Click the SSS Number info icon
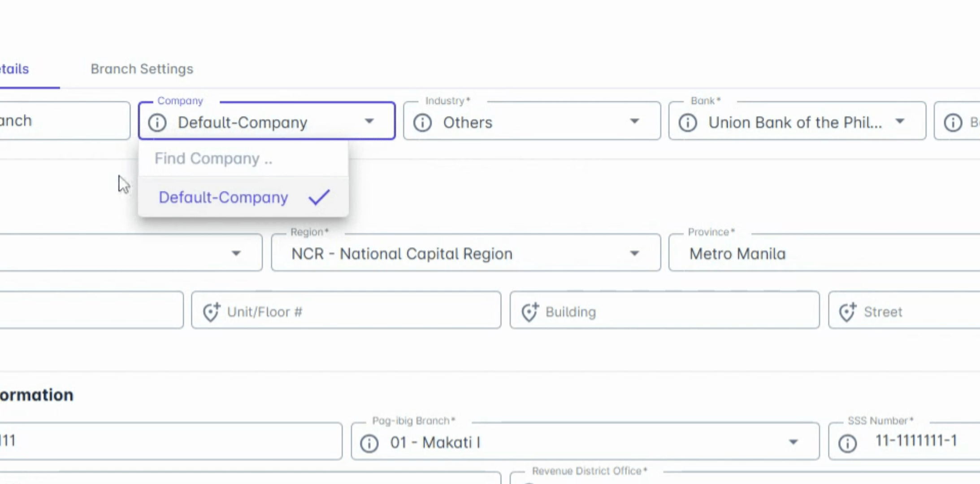The image size is (980, 484). [x=847, y=443]
